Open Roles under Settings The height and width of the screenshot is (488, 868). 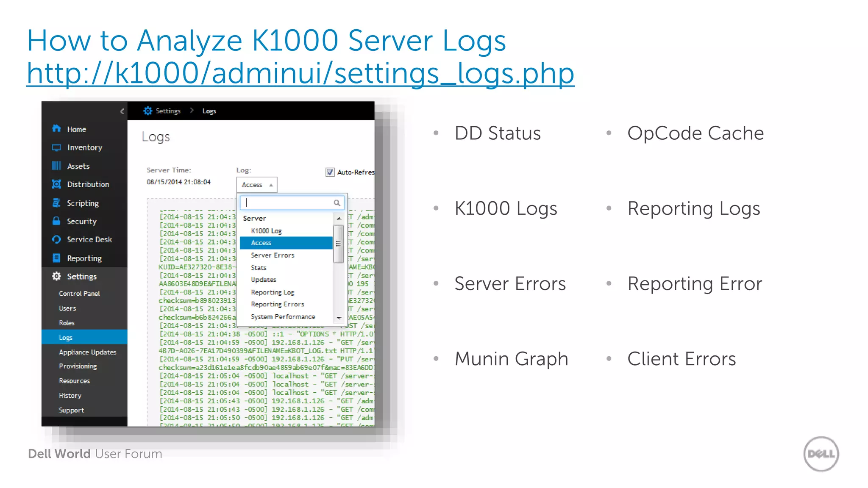67,323
